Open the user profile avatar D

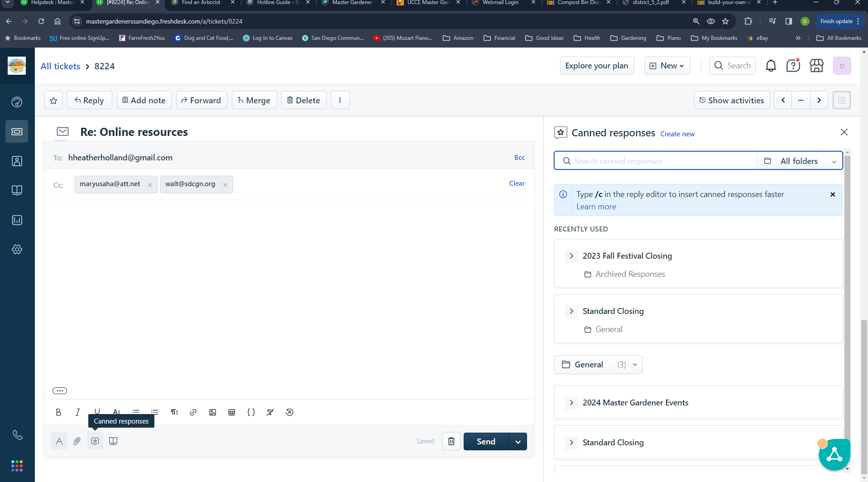click(842, 66)
